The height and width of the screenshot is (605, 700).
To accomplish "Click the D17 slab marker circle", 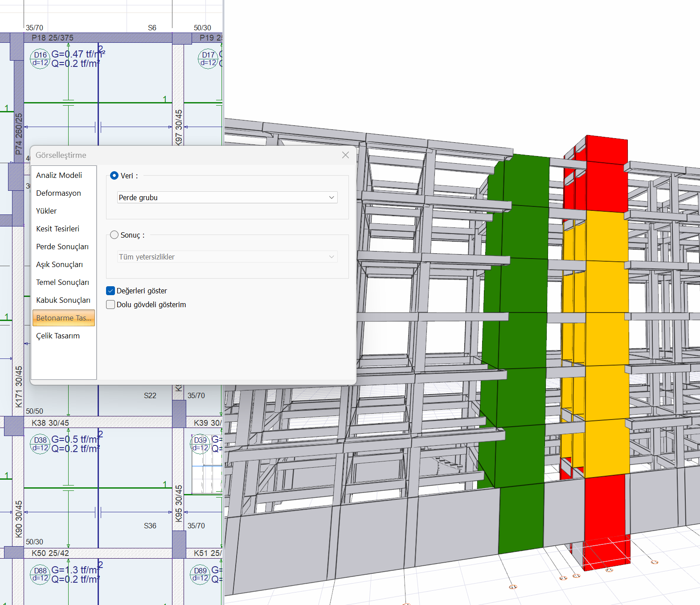I will (x=208, y=59).
